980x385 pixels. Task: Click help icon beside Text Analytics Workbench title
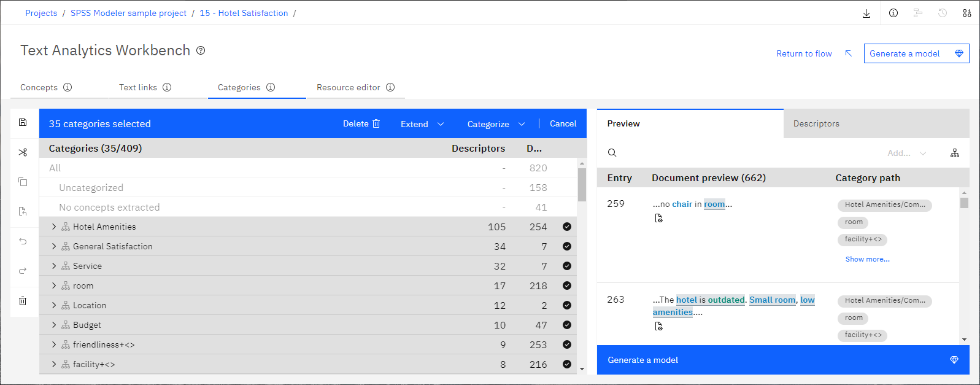click(201, 50)
